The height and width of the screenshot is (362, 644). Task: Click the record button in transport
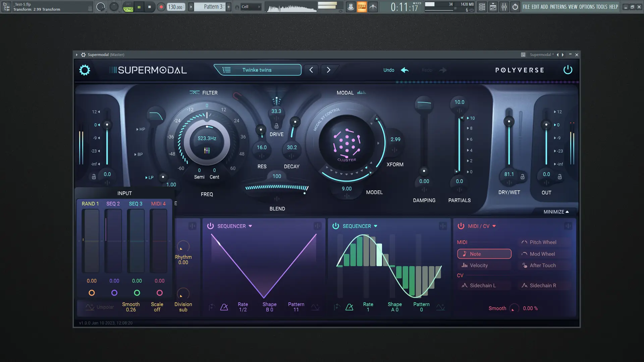[161, 7]
